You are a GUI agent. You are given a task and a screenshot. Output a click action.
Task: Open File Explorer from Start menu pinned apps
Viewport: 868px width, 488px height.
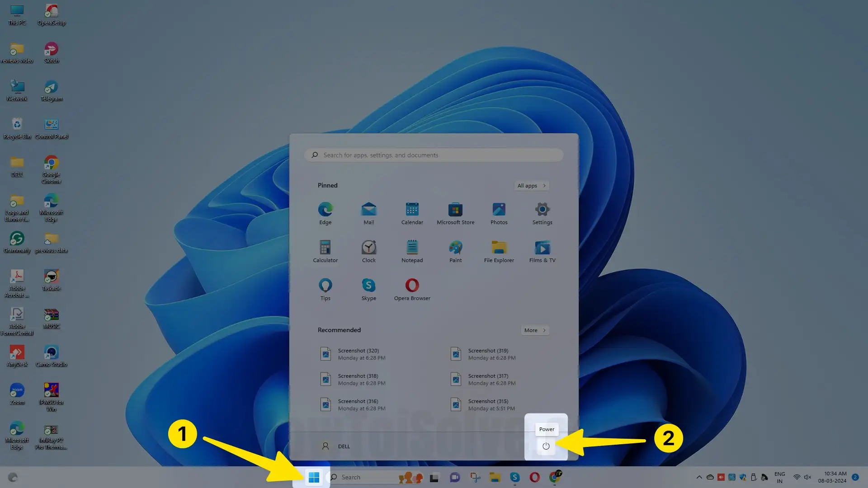(x=499, y=252)
